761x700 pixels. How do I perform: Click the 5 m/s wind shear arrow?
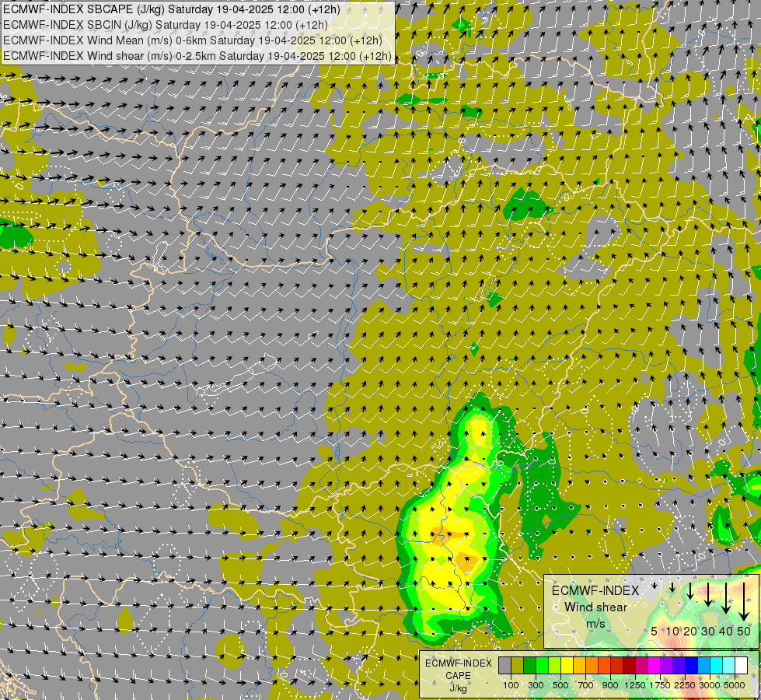click(x=655, y=586)
